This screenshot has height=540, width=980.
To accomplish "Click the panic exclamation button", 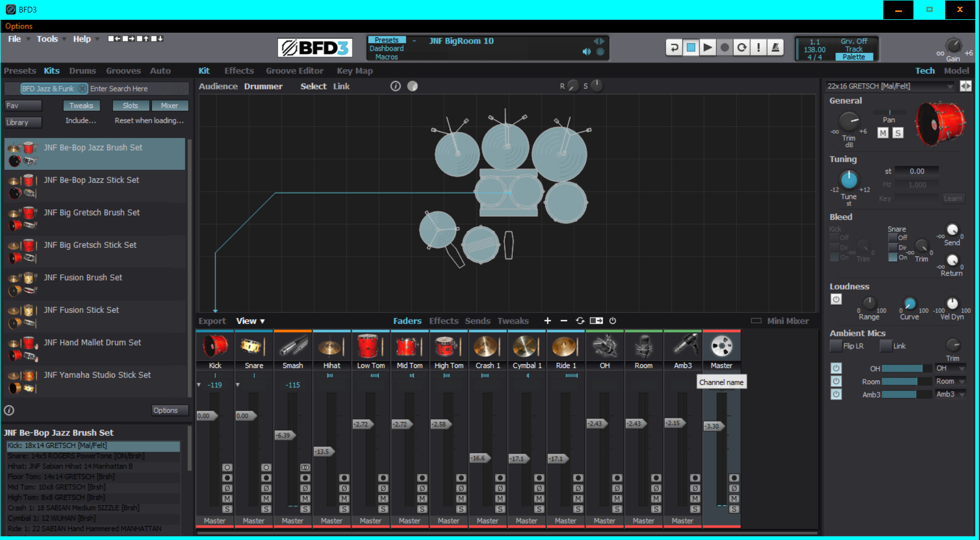I will coord(759,48).
